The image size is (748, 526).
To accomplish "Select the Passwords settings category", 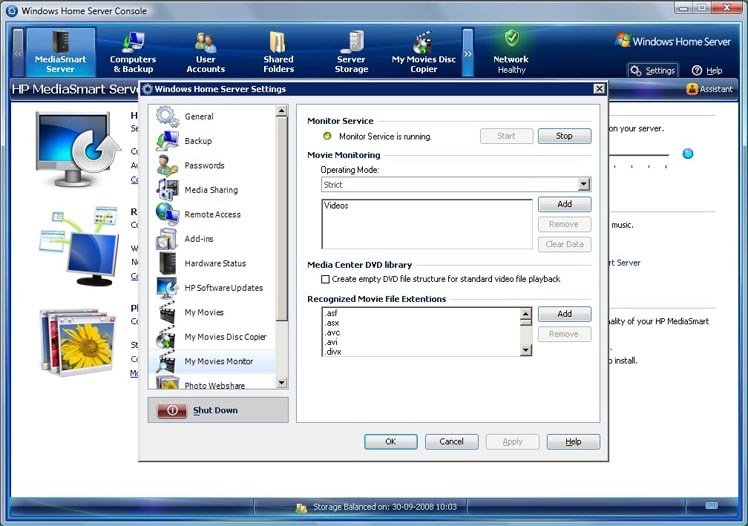I will (212, 165).
